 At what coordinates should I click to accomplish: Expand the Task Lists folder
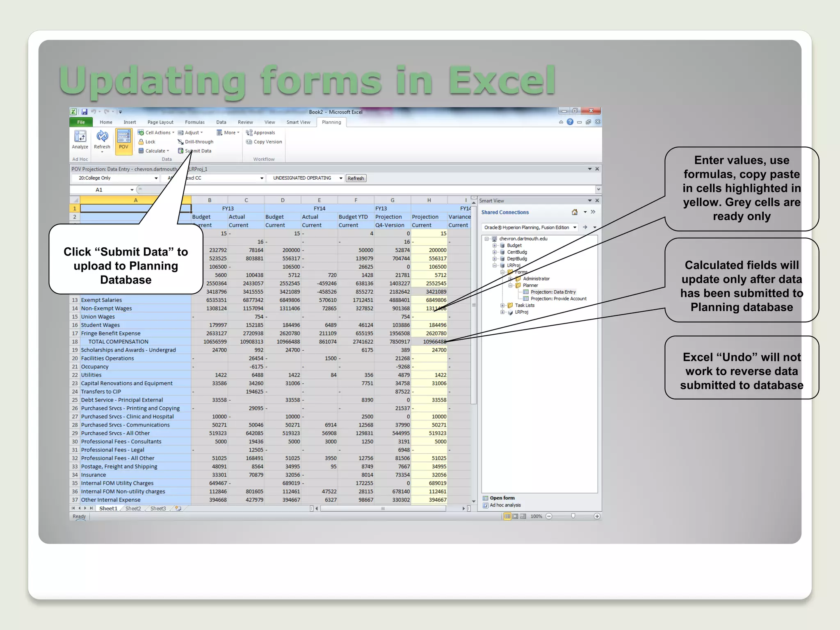(502, 305)
